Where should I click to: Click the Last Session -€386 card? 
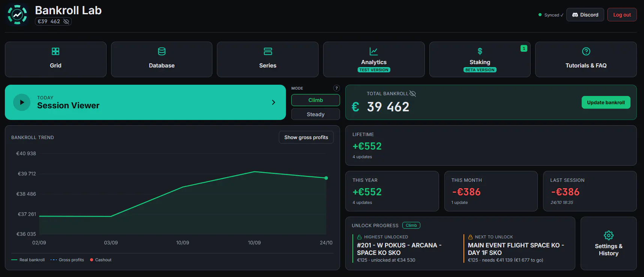(590, 191)
